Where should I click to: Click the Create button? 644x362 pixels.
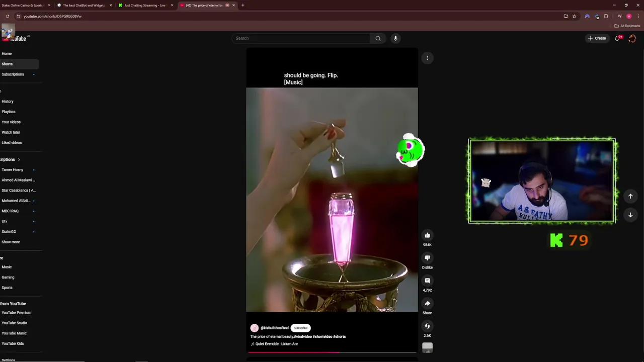597,38
